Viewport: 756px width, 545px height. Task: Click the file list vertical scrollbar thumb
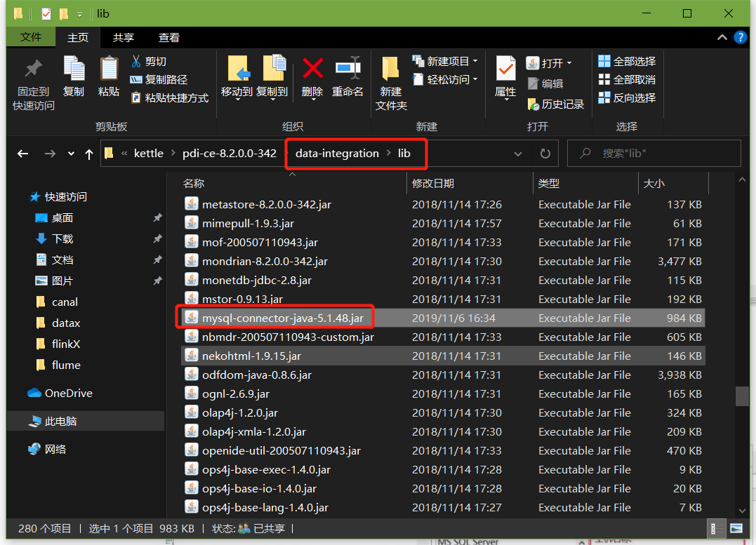pos(741,396)
